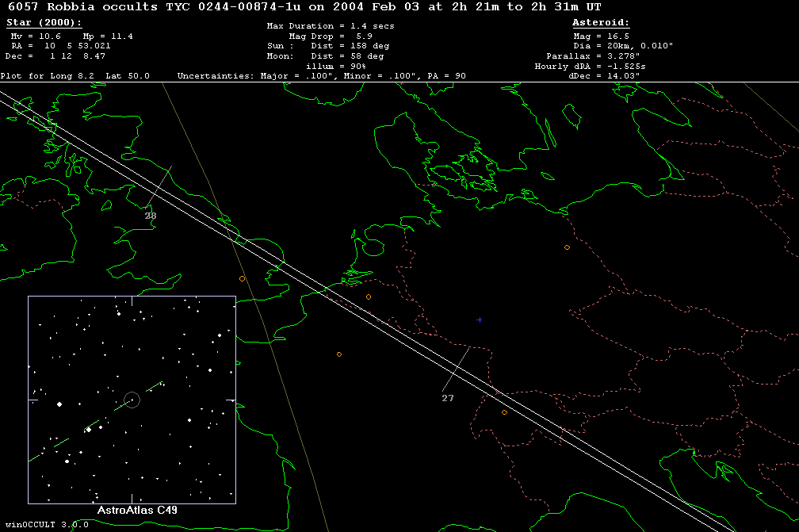799x532 pixels.
Task: Click the "27" minute tick label on the path
Action: click(448, 398)
